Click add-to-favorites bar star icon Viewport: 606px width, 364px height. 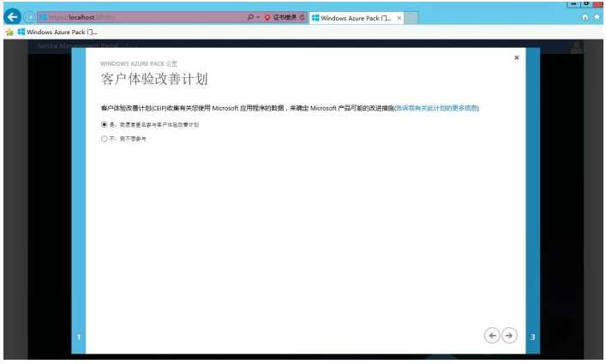[x=9, y=32]
